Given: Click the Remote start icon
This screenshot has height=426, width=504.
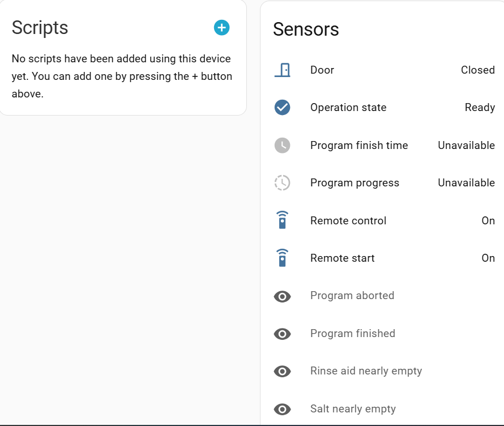Looking at the screenshot, I should pyautogui.click(x=282, y=258).
